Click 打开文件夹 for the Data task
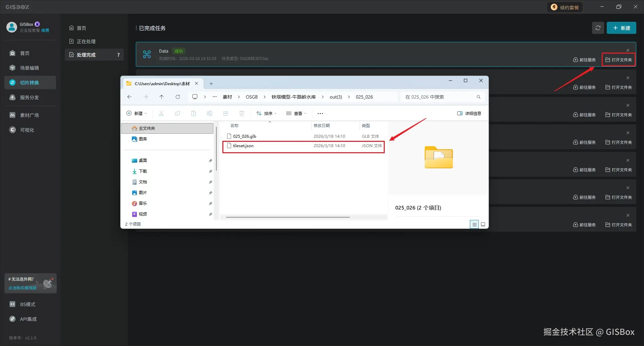 pyautogui.click(x=619, y=60)
